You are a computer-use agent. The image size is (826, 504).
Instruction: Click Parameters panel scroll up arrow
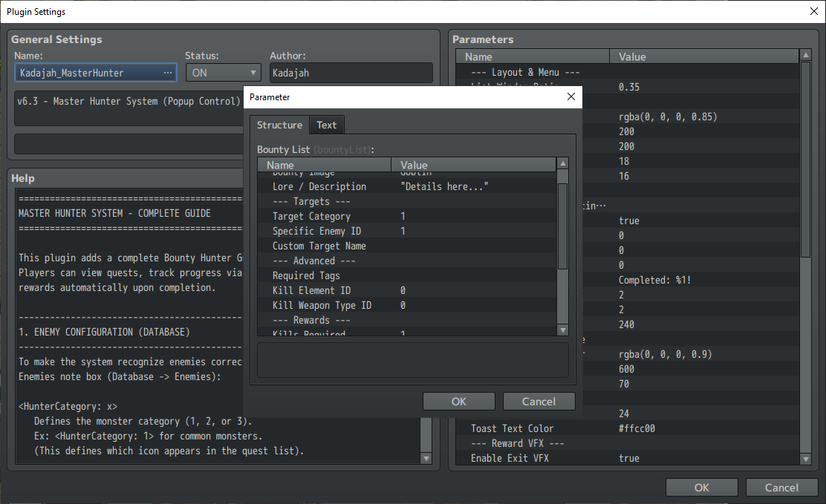[x=805, y=55]
